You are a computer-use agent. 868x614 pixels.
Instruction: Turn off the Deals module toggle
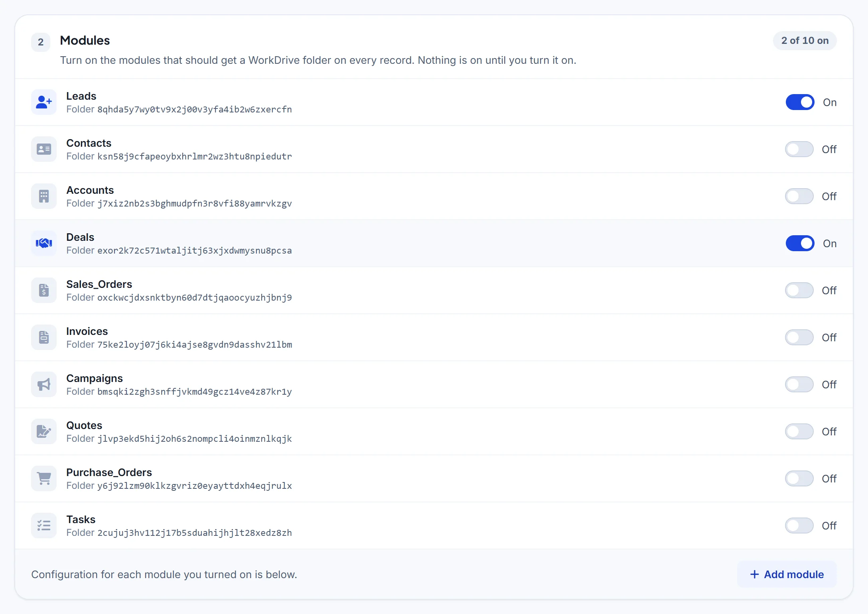point(800,243)
